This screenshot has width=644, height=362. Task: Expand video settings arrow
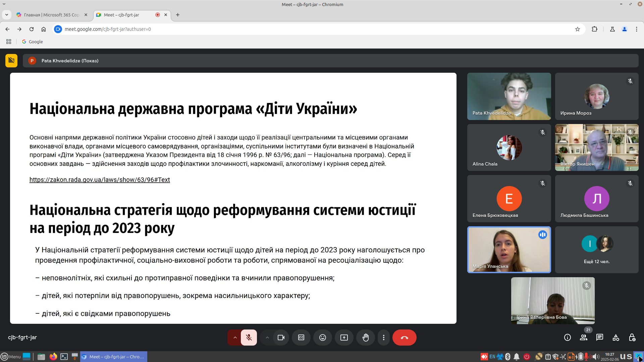pos(267,338)
